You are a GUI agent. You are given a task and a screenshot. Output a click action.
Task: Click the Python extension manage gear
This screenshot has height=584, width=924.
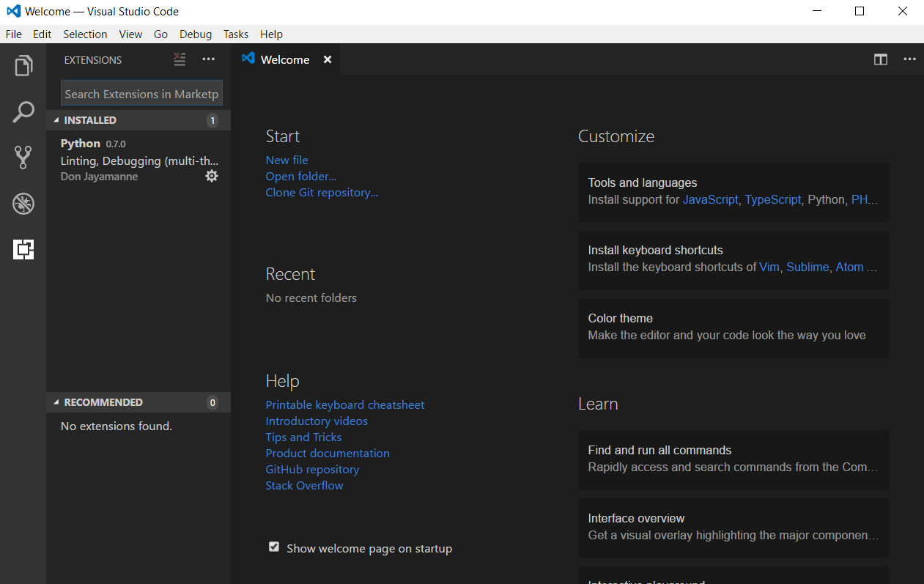coord(212,176)
